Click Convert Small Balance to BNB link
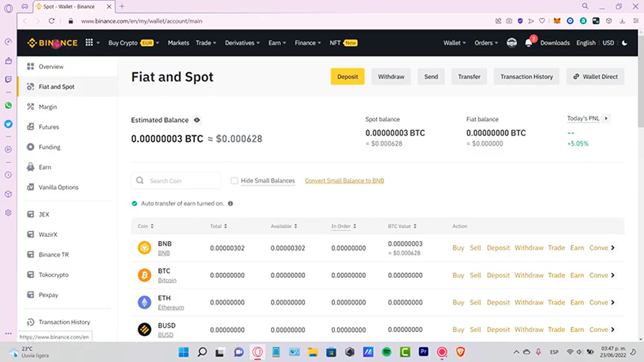644x362 pixels. [344, 181]
